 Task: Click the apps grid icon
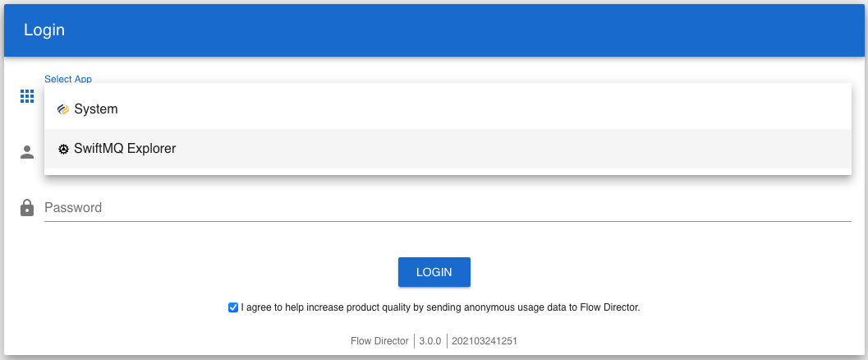pos(27,96)
